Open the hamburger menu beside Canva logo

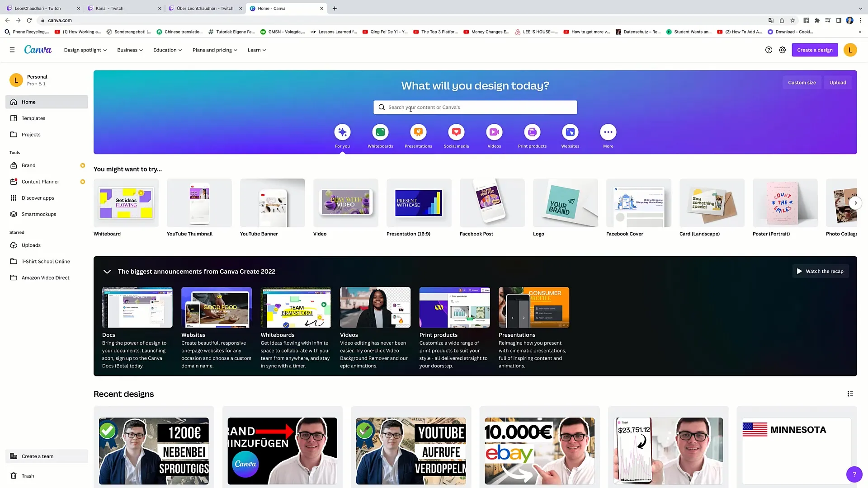[x=12, y=50]
